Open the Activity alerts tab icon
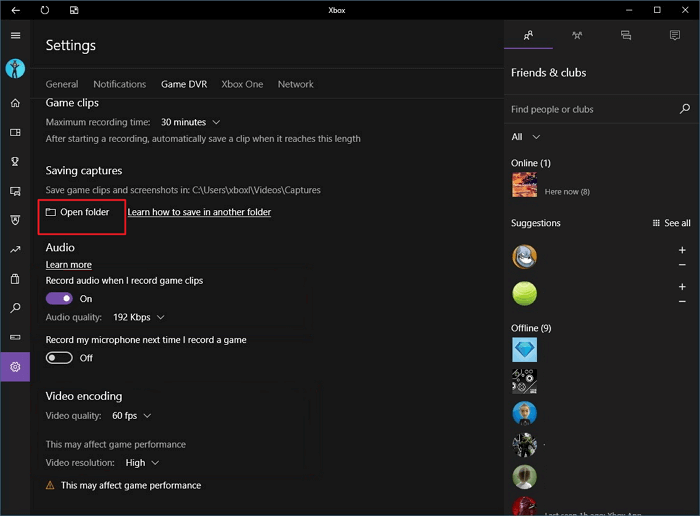The image size is (700, 516). pyautogui.click(x=675, y=35)
